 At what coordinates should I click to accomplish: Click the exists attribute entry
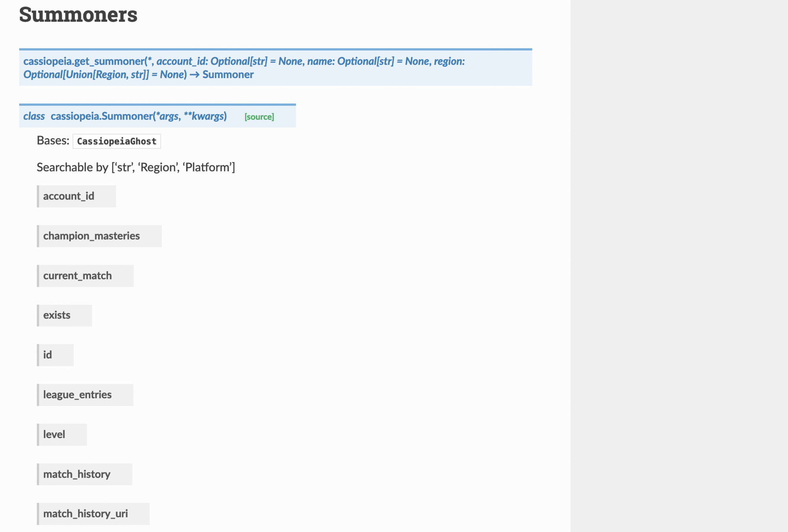pos(57,315)
